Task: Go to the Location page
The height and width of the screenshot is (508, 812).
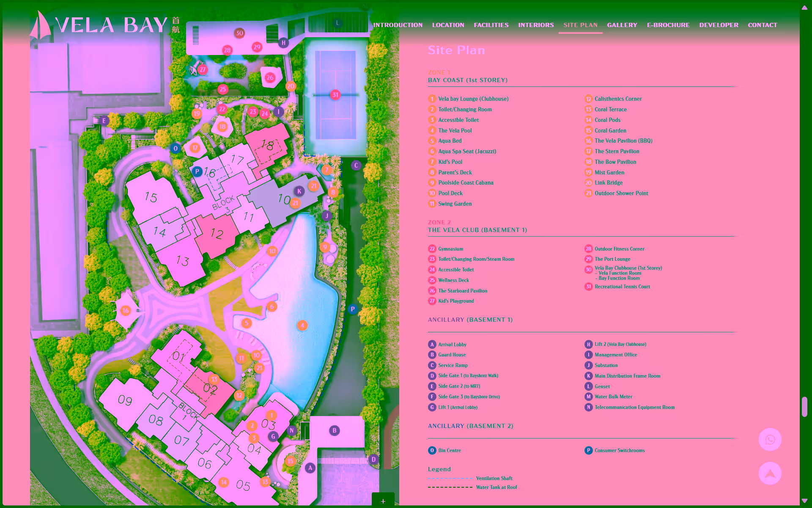Action: [448, 25]
